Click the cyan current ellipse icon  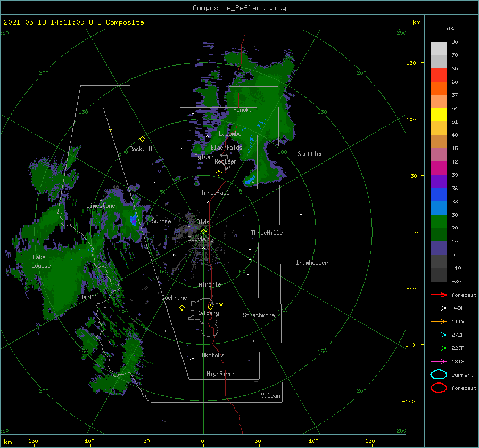pyautogui.click(x=439, y=374)
